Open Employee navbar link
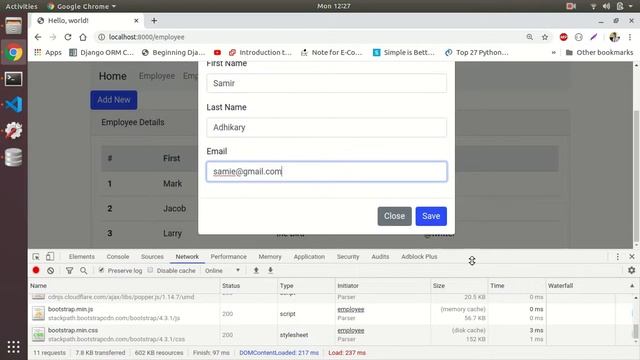640x360 pixels. point(157,76)
